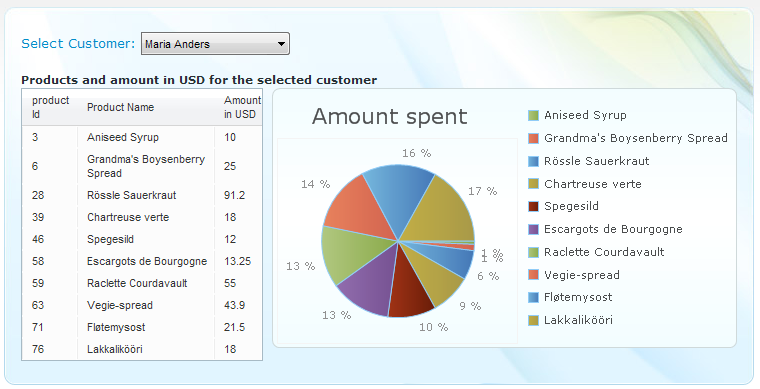
Task: Click the Rössle Sauerkraut legend label
Action: (597, 161)
